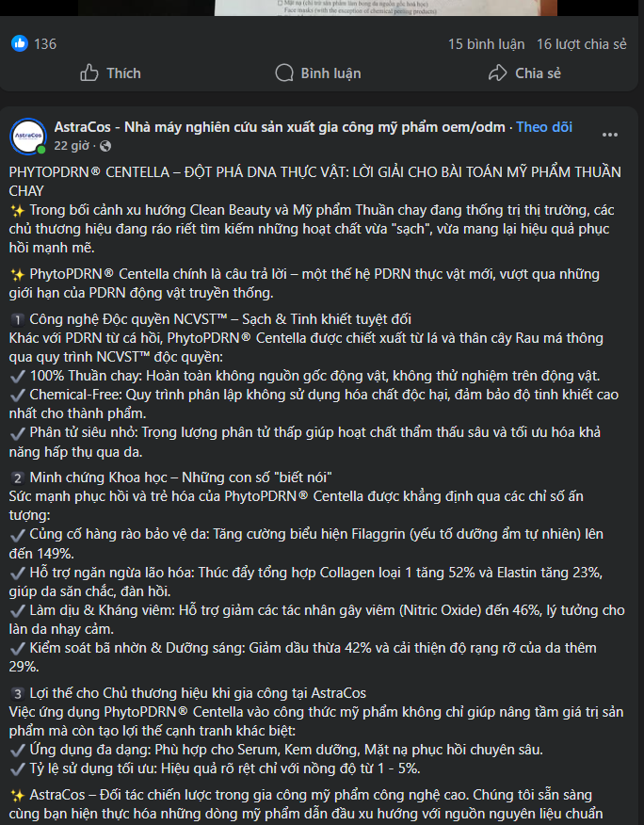Open the AstraCos profile avatar

pyautogui.click(x=28, y=137)
